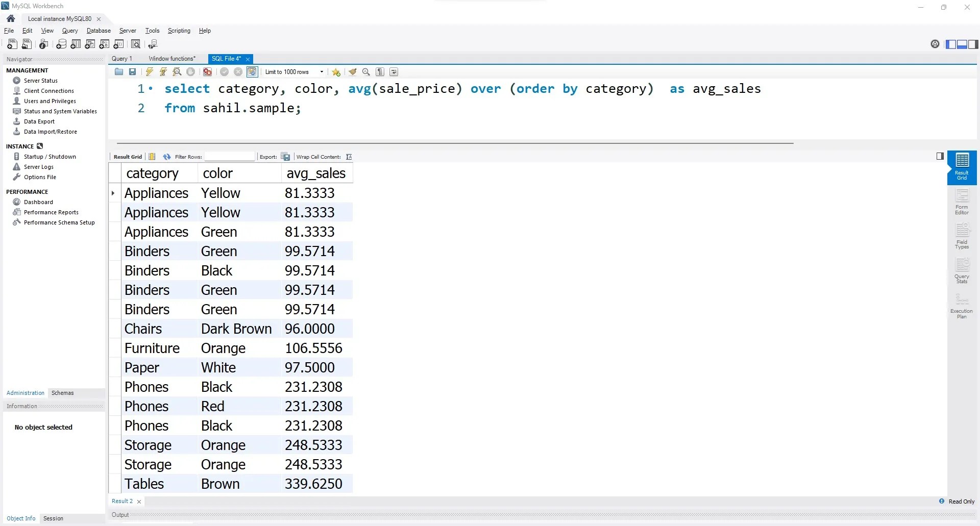Open Performance Reports in the Navigator
The image size is (980, 526).
[51, 212]
